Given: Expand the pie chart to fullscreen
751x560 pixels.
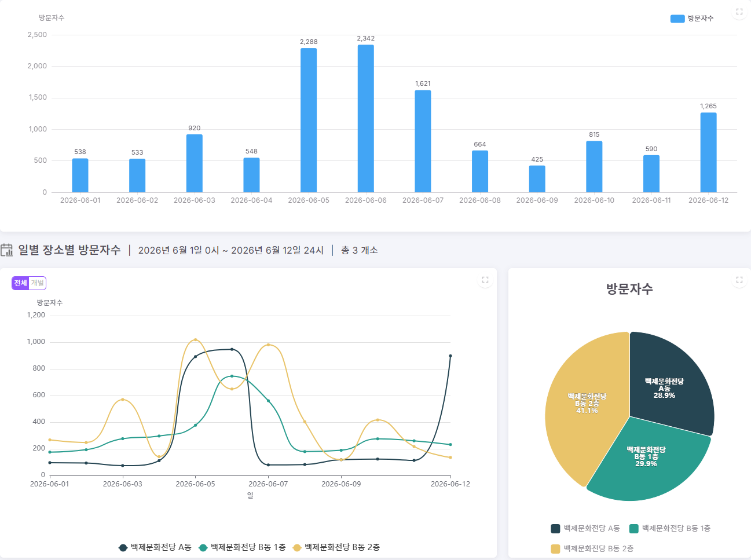Looking at the screenshot, I should click(739, 280).
